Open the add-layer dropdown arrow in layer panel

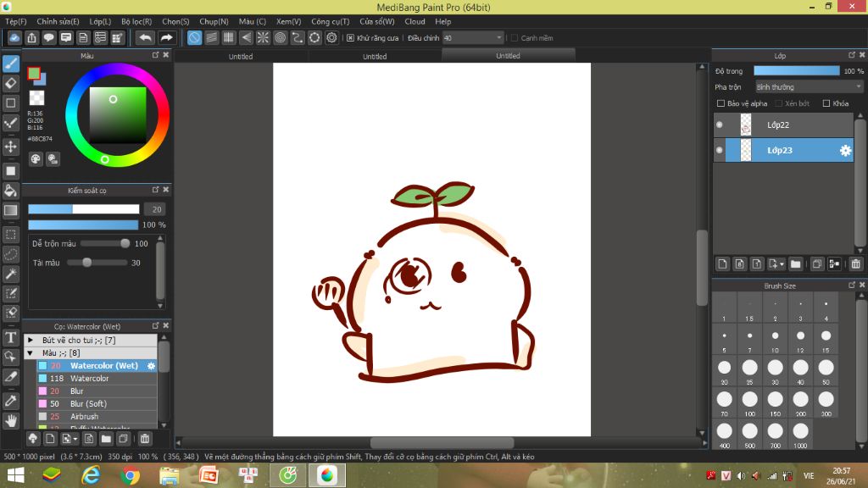[x=782, y=264]
